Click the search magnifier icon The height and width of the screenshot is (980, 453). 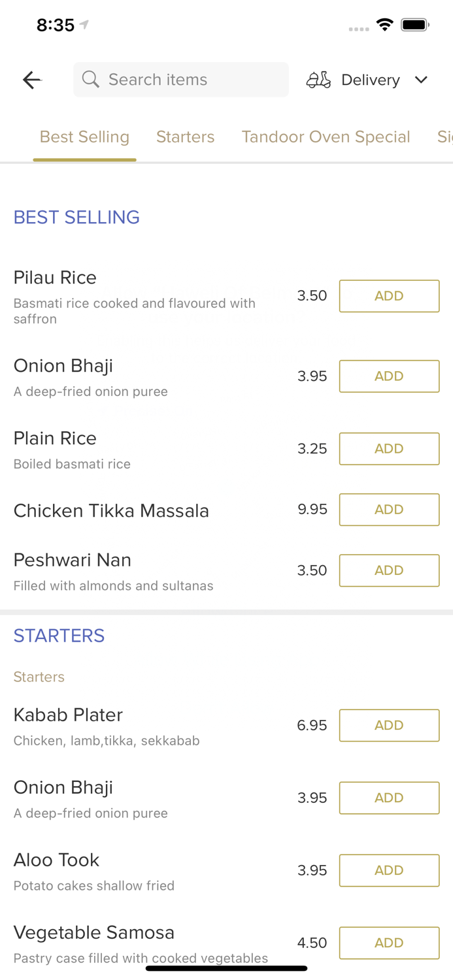click(91, 80)
